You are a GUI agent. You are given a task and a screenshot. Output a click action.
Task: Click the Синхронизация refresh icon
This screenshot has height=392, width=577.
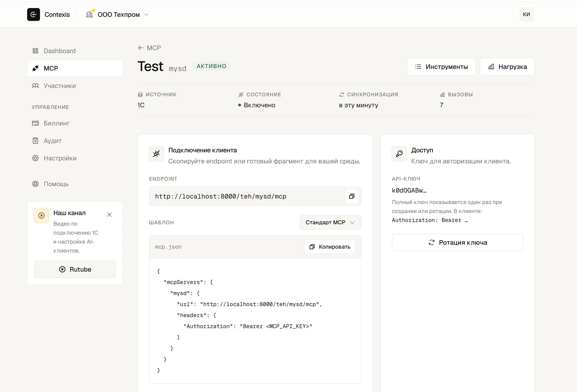[342, 94]
